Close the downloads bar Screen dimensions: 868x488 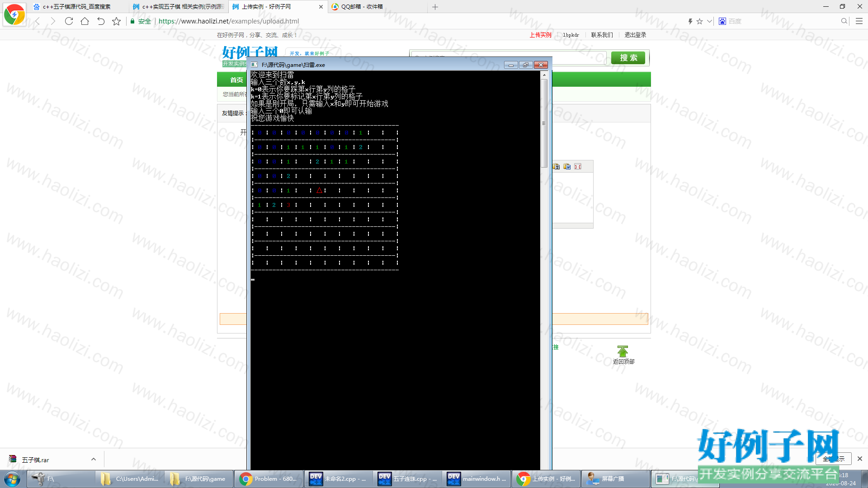pyautogui.click(x=859, y=459)
